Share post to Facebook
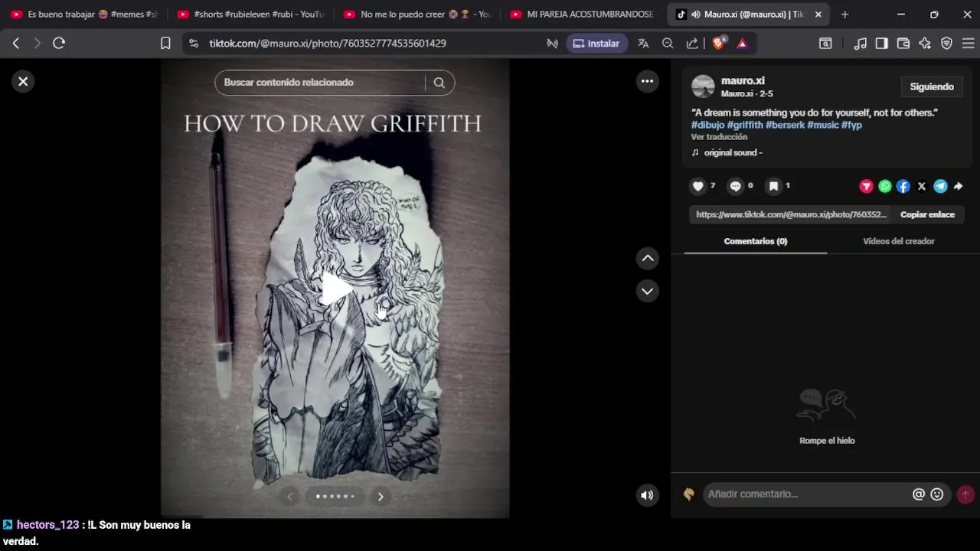 (x=903, y=186)
